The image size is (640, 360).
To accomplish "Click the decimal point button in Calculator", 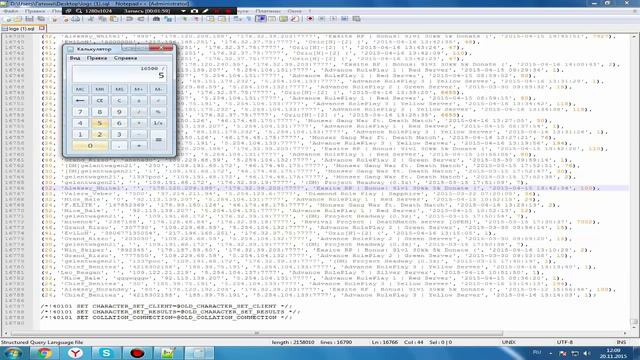I will (119, 146).
